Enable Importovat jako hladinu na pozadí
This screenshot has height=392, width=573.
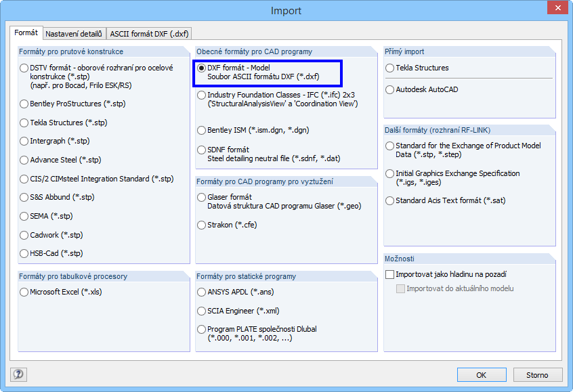(389, 275)
